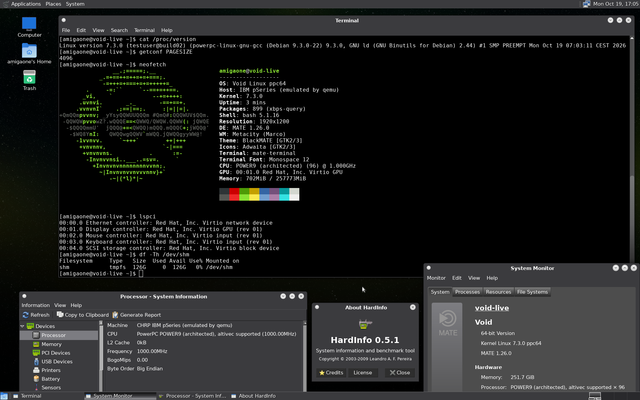The height and width of the screenshot is (400, 640).
Task: Switch to the File Systems tab
Action: coord(532,292)
